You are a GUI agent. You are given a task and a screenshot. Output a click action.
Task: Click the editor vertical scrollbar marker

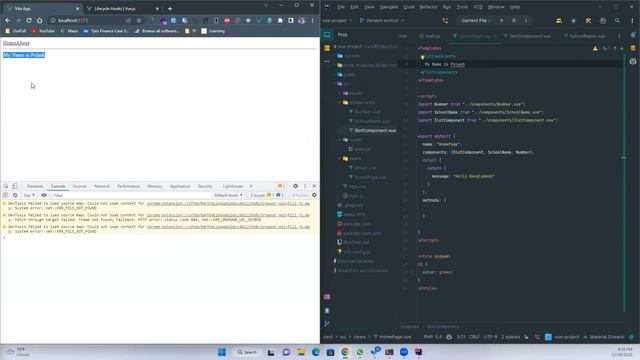click(624, 158)
